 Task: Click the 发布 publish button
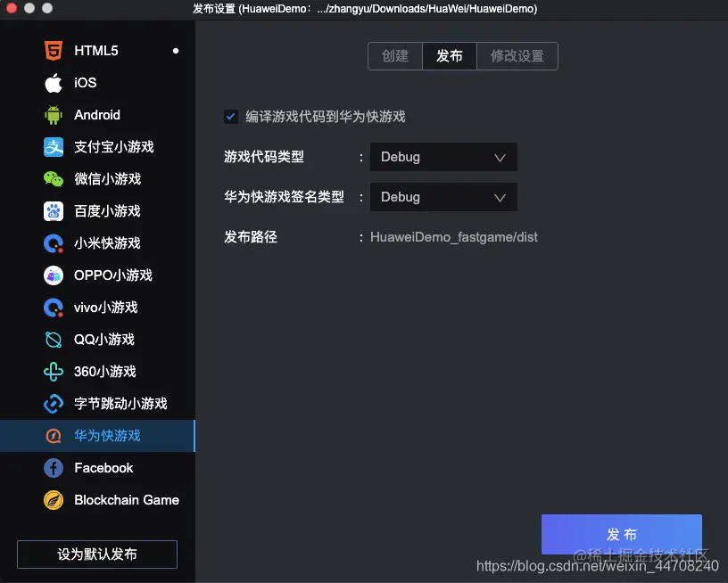pyautogui.click(x=622, y=534)
